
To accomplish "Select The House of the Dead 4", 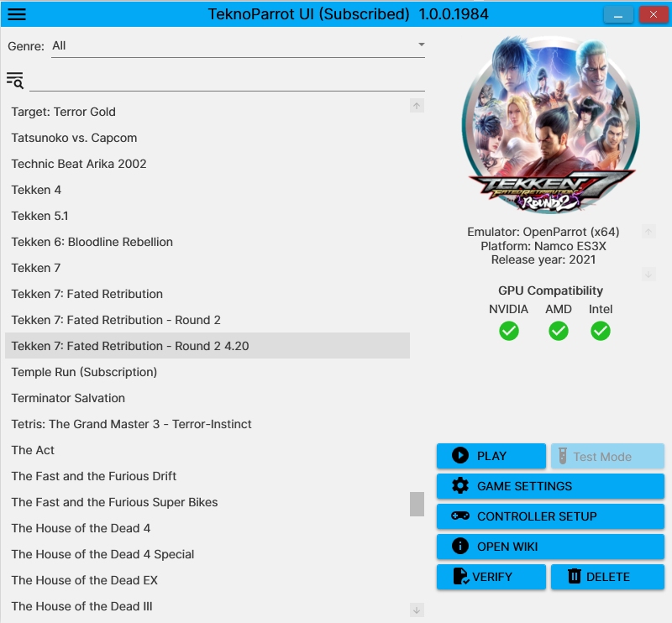I will [207, 528].
